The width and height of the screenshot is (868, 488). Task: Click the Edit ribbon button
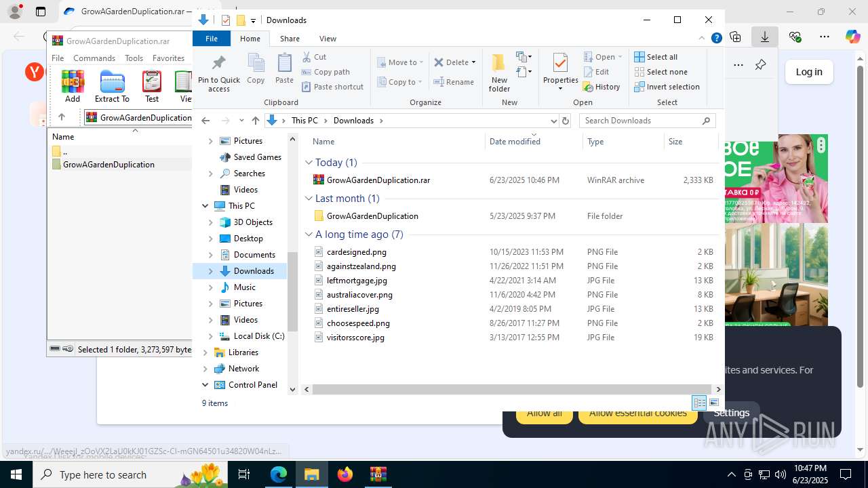(597, 72)
